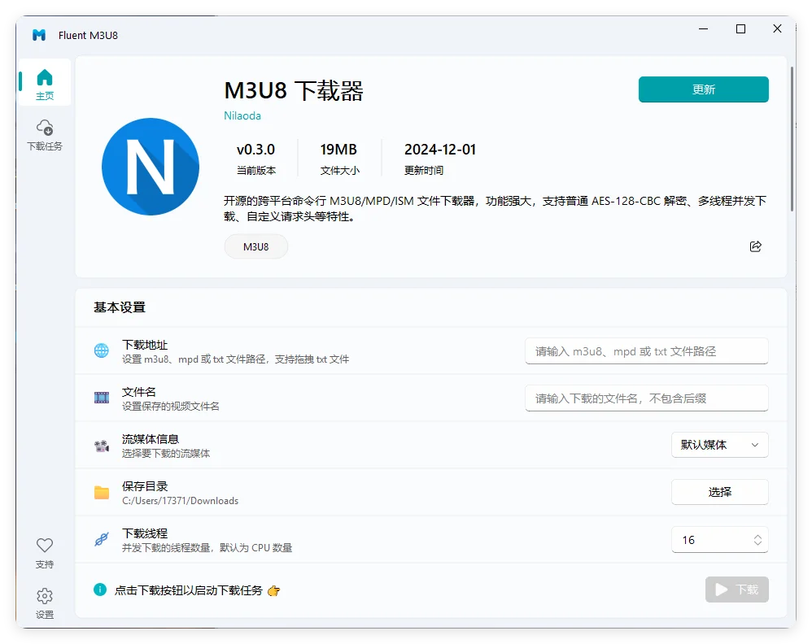Viewport: 812px width, 644px height.
Task: Click the 下载地址 input field
Action: 646,350
